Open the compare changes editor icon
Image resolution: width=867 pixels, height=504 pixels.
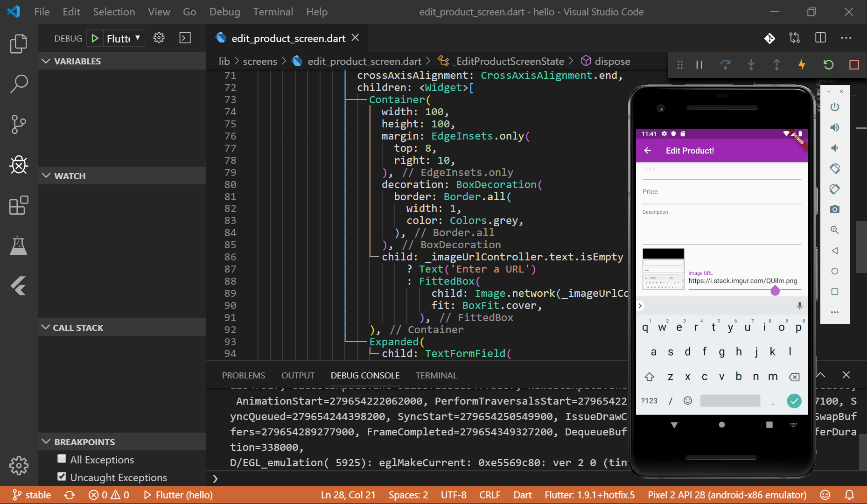point(795,38)
